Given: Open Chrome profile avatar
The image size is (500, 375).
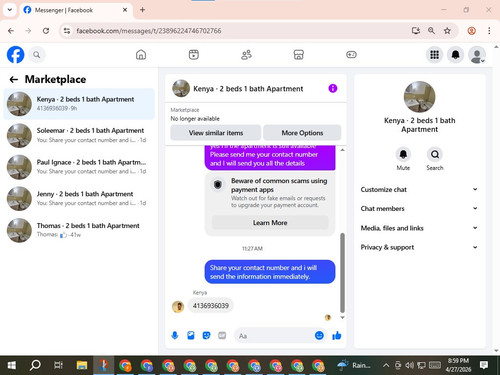Looking at the screenshot, I should [x=471, y=31].
